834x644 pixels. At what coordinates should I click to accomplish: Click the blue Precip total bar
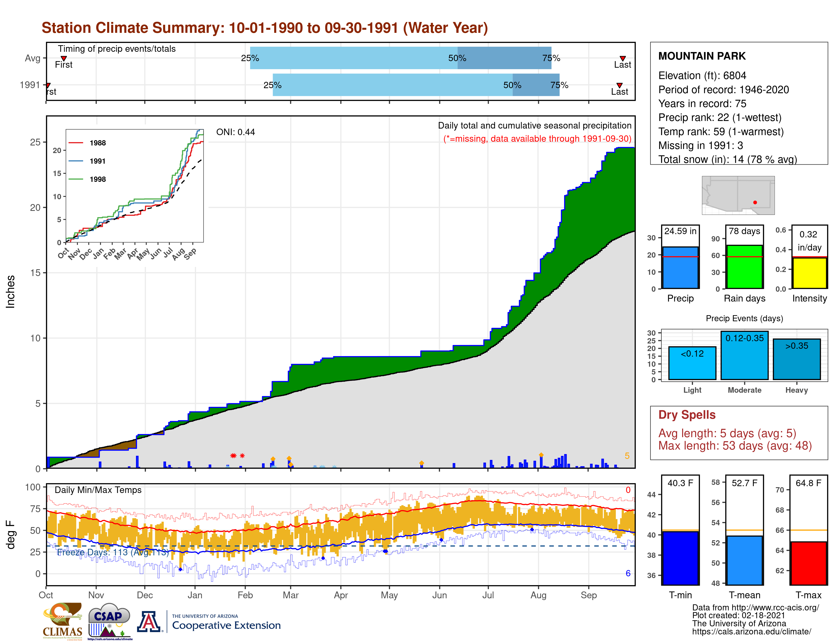click(x=681, y=267)
